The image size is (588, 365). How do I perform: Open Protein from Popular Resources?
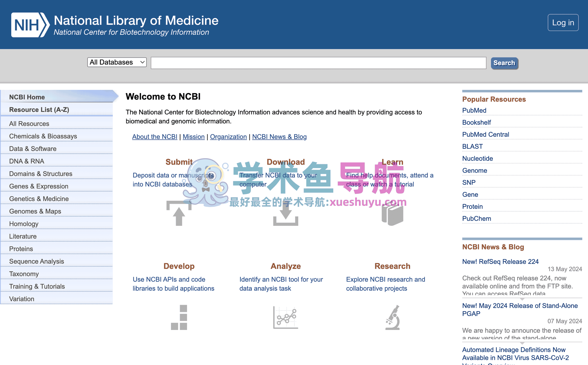pos(473,207)
